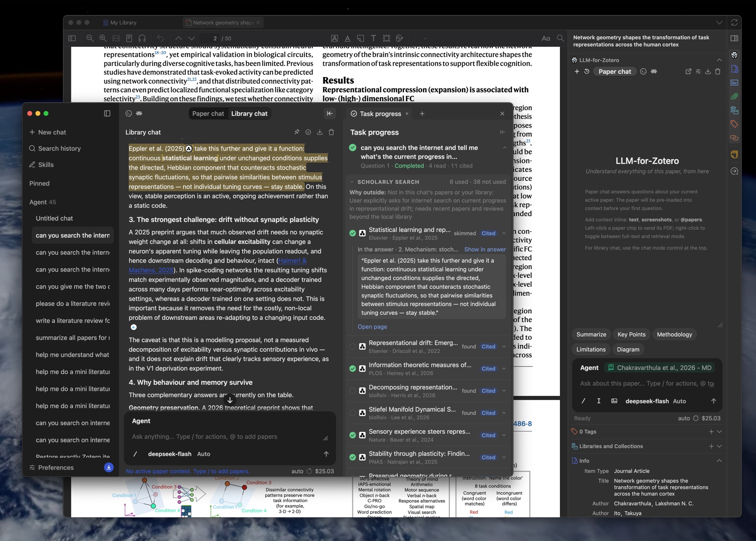
Task: Collapse the Scholarly Search section chevron
Action: 352,182
